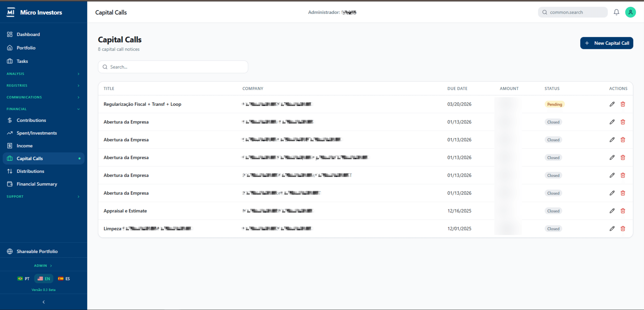The width and height of the screenshot is (644, 310).
Task: Delete the Limpeza capital call row
Action: coord(623,228)
